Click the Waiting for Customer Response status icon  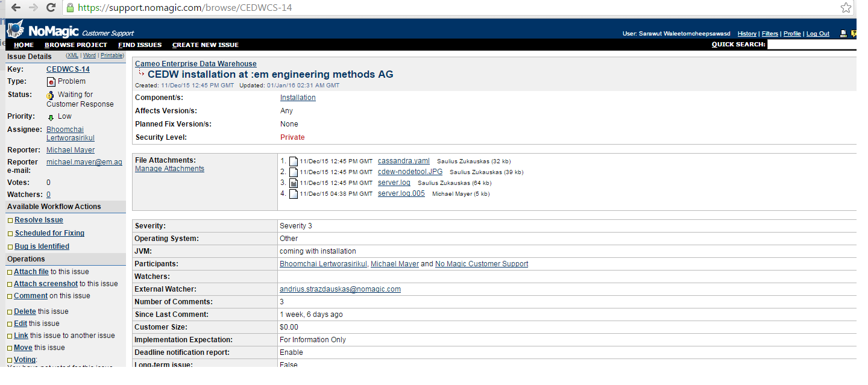click(x=51, y=95)
